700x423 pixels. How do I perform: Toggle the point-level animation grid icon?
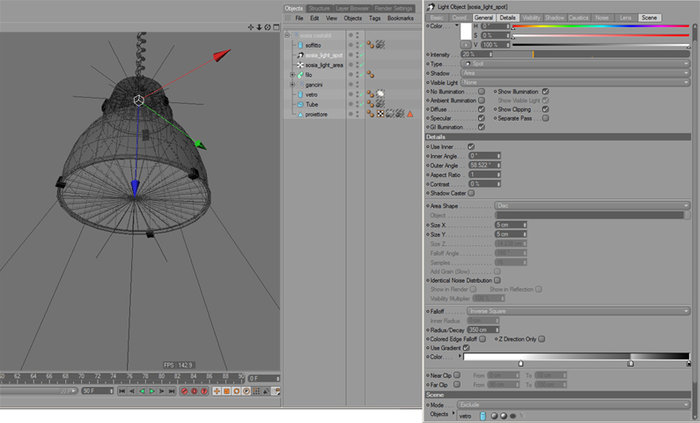click(x=256, y=391)
